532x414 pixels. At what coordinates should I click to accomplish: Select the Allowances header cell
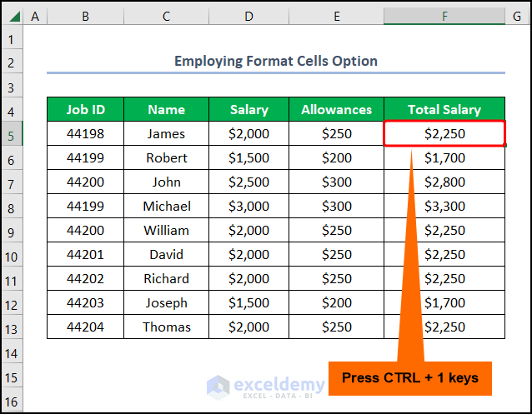tap(336, 110)
